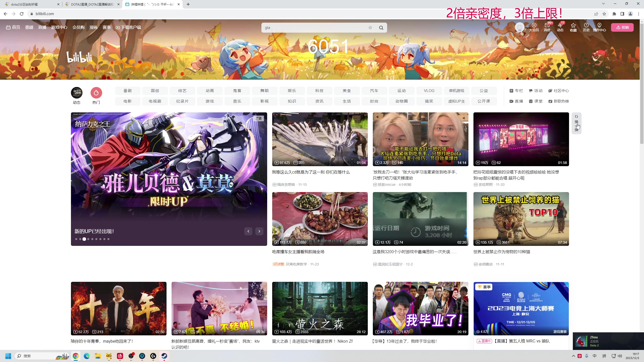
Task: Open the 国创 category
Action: click(155, 91)
